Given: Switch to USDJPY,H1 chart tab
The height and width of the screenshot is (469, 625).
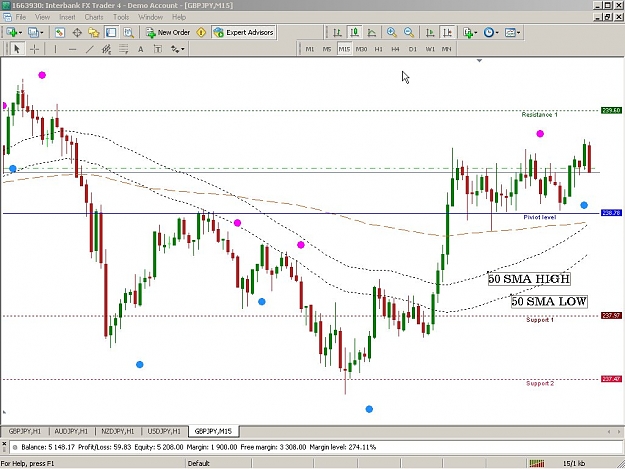Looking at the screenshot, I should coord(164,431).
